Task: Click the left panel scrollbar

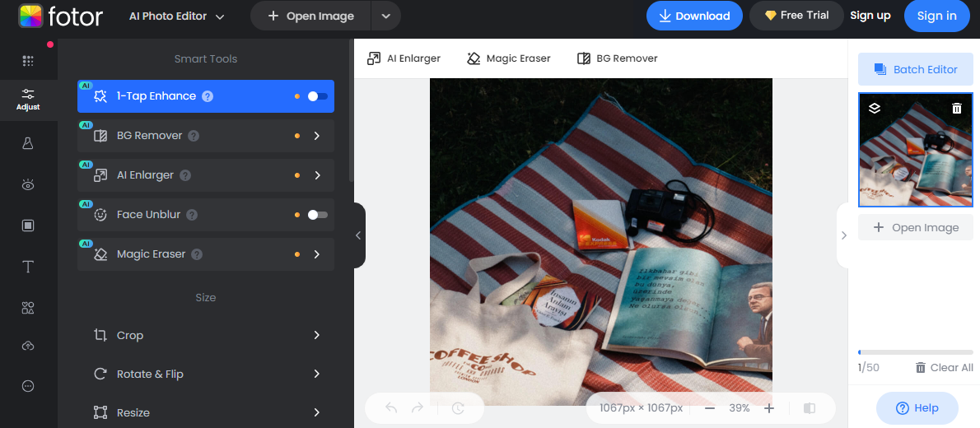Action: (x=352, y=109)
